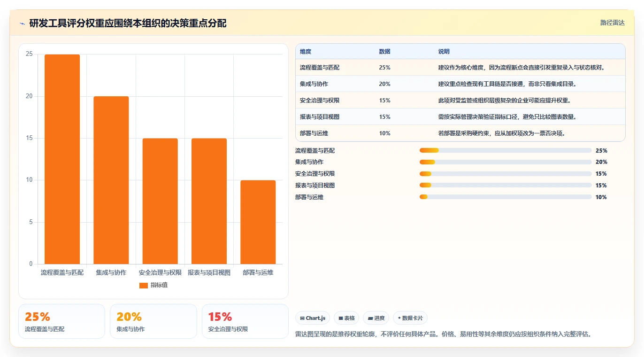The height and width of the screenshot is (357, 644).
Task: Click the 路径雷达 tag in the header
Action: point(613,23)
